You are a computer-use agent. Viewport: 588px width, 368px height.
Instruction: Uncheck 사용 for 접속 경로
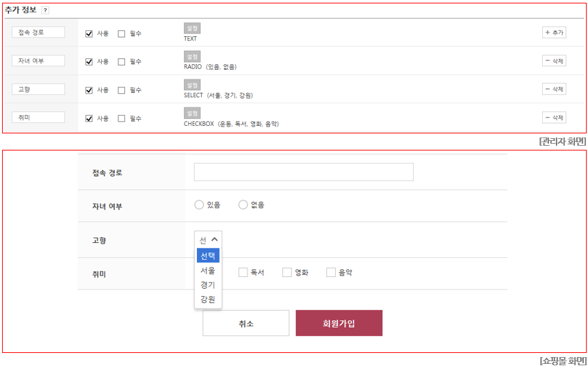[x=89, y=34]
